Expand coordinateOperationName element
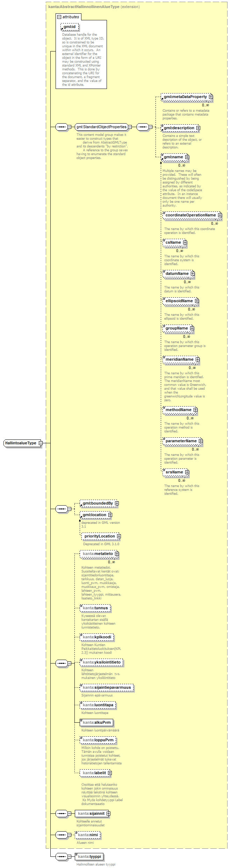The height and width of the screenshot is (868, 231). pos(220,215)
